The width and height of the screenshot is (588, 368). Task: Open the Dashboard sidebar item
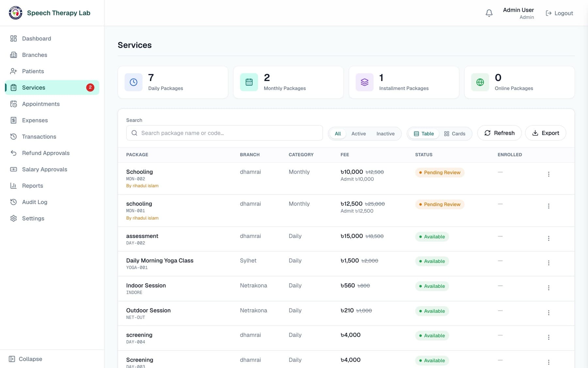click(x=52, y=39)
